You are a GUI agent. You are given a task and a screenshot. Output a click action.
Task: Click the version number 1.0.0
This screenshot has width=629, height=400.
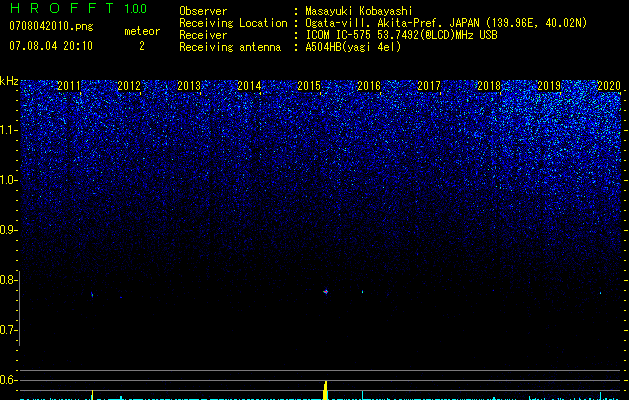pos(136,8)
